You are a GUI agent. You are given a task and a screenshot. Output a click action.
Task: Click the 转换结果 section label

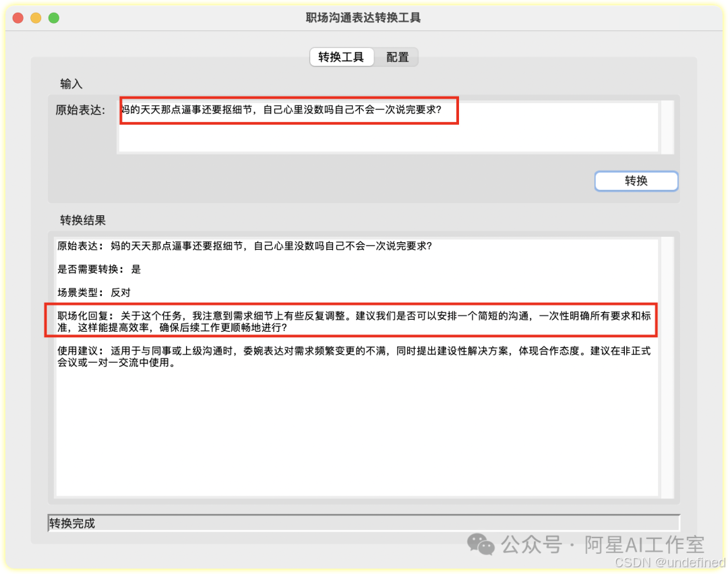coord(83,220)
